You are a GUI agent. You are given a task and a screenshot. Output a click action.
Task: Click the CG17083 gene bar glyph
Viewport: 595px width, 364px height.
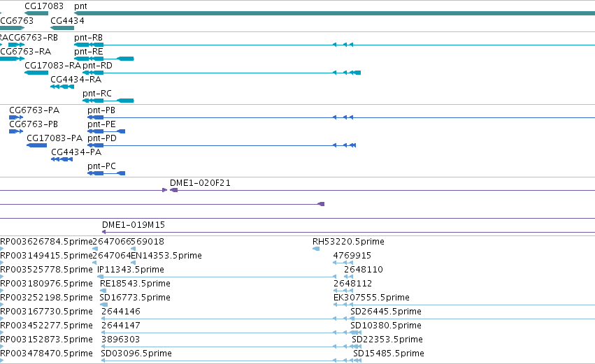click(x=36, y=14)
